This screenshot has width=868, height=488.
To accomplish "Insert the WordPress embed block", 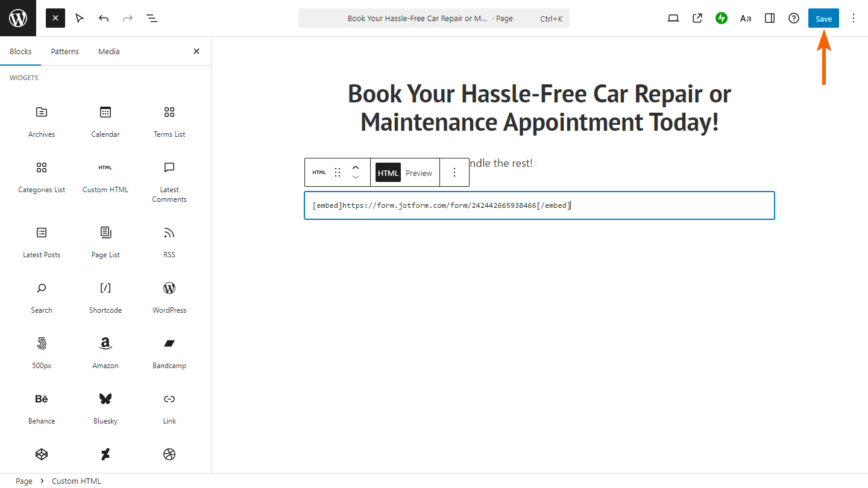I will pos(169,298).
